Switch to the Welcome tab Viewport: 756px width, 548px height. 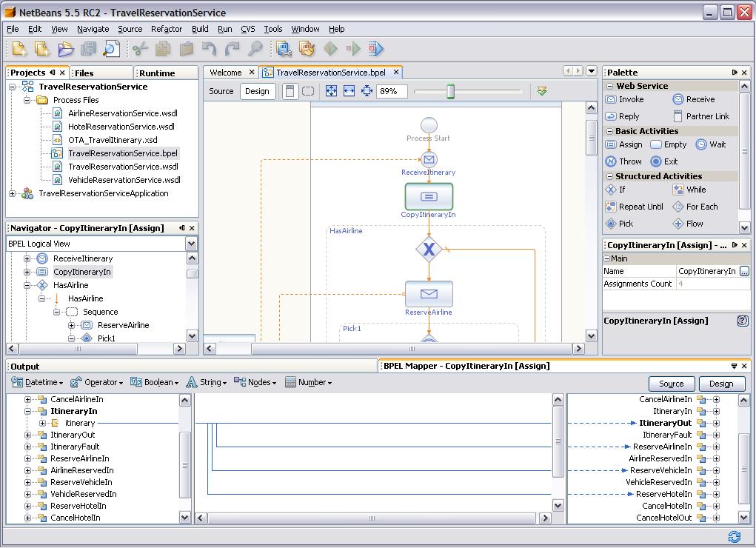(225, 72)
